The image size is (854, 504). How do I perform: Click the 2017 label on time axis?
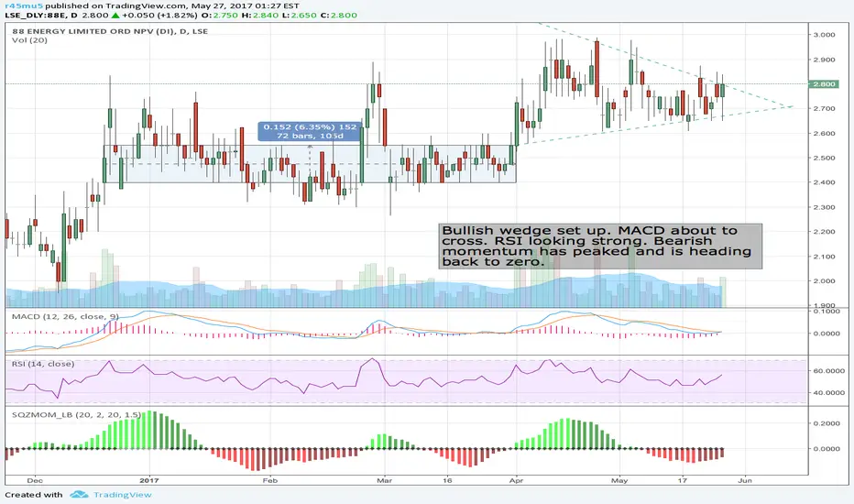(149, 480)
